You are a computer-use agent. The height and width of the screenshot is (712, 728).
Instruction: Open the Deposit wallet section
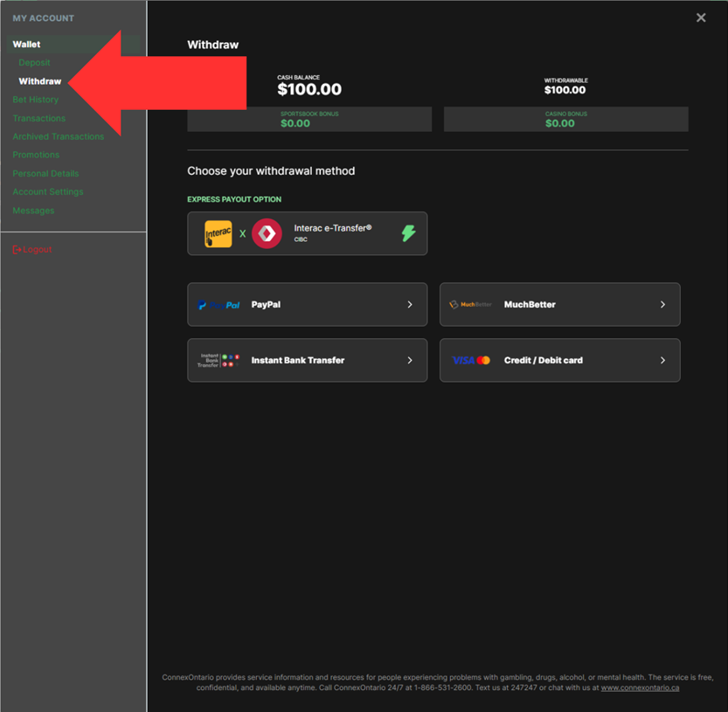pos(34,63)
